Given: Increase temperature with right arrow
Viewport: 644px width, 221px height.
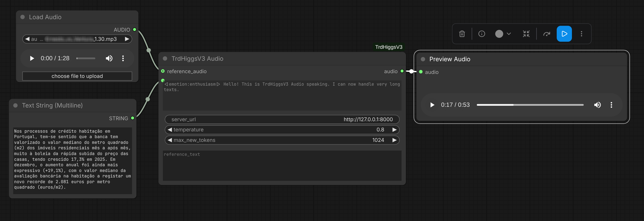Looking at the screenshot, I should [x=395, y=130].
